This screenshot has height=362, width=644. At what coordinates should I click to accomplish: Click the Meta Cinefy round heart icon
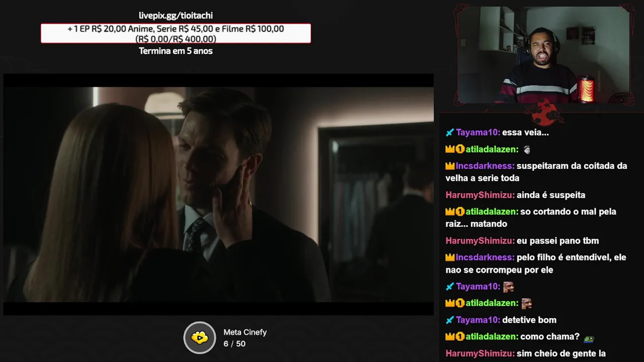point(200,337)
